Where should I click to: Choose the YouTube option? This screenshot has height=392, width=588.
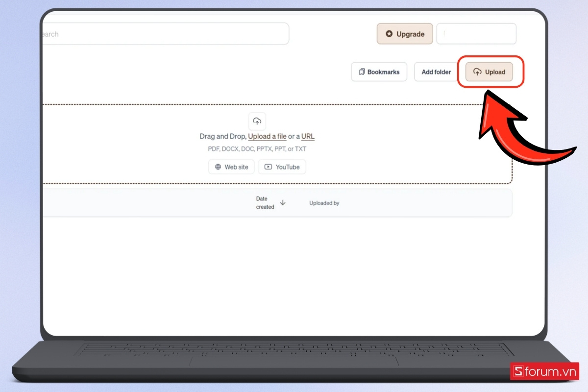click(x=282, y=167)
